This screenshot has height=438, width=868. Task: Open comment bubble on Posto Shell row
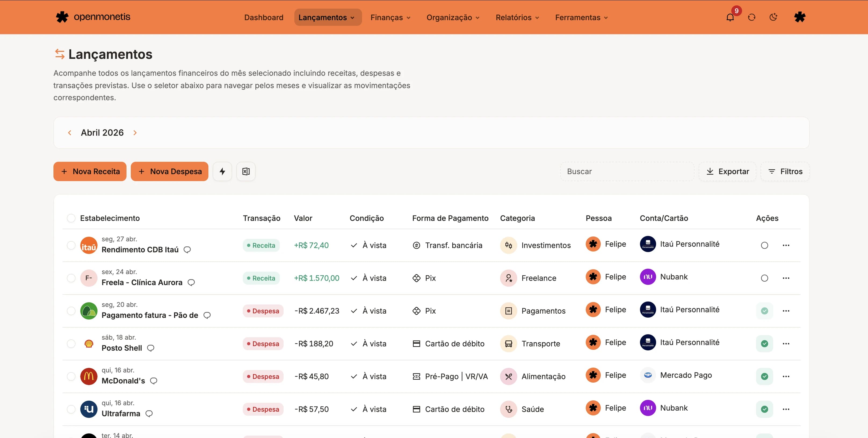tap(151, 348)
